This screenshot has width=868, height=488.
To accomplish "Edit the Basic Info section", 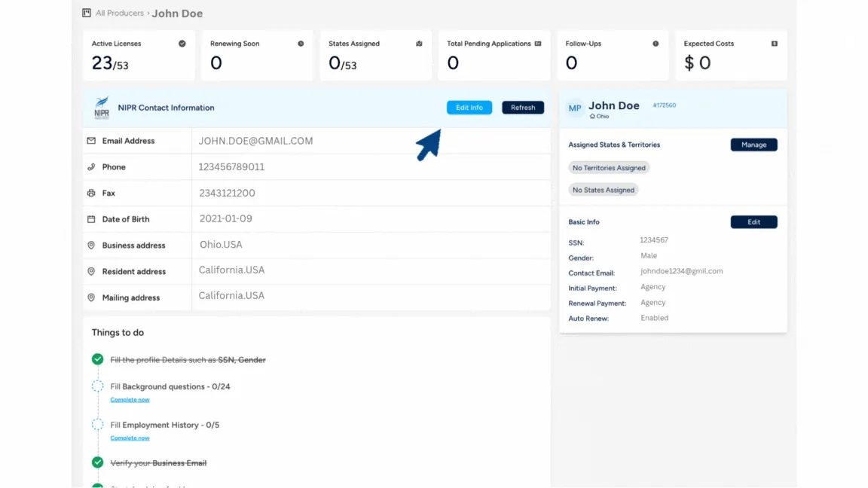I will click(754, 222).
